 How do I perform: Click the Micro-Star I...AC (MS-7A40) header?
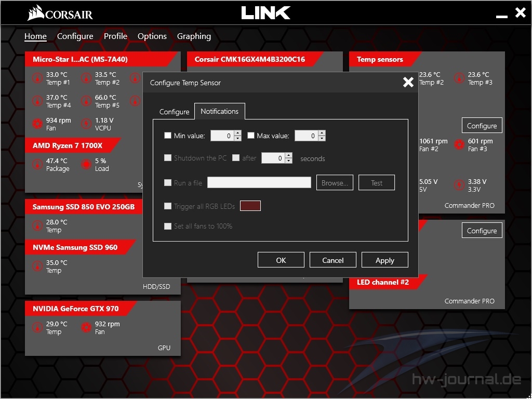coord(100,59)
